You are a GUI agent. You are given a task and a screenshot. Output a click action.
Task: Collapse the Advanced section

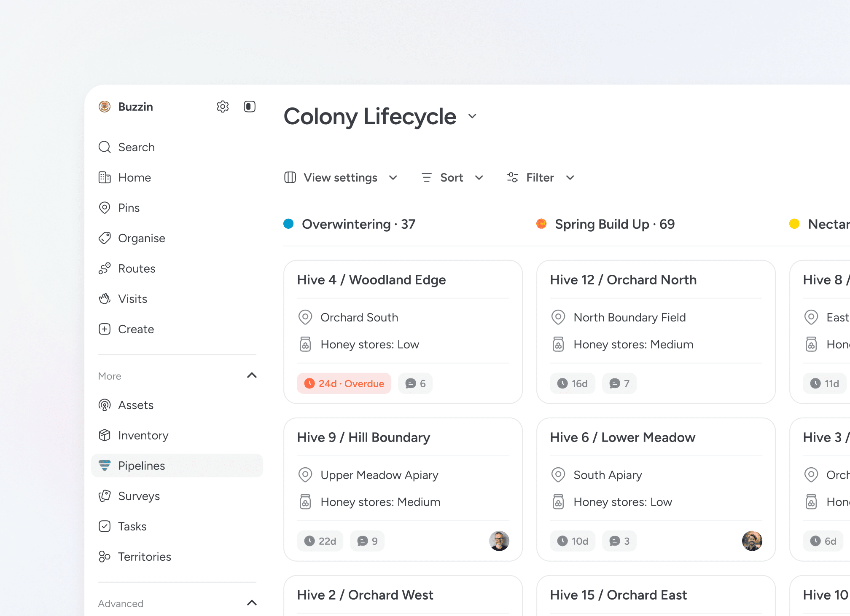click(x=252, y=603)
